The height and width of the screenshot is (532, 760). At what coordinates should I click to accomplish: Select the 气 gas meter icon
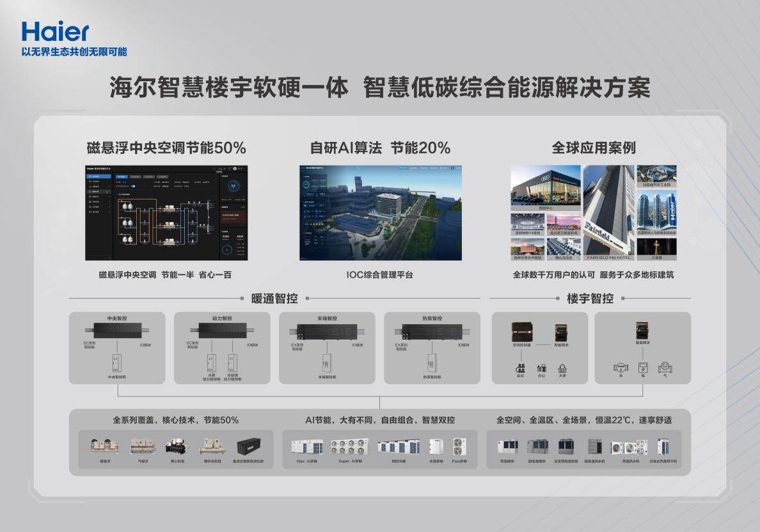click(x=667, y=368)
